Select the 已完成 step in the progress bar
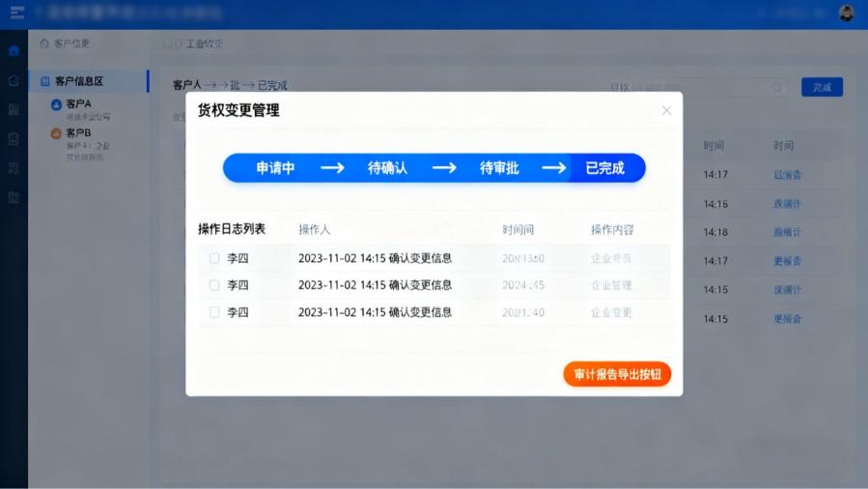 pos(605,168)
